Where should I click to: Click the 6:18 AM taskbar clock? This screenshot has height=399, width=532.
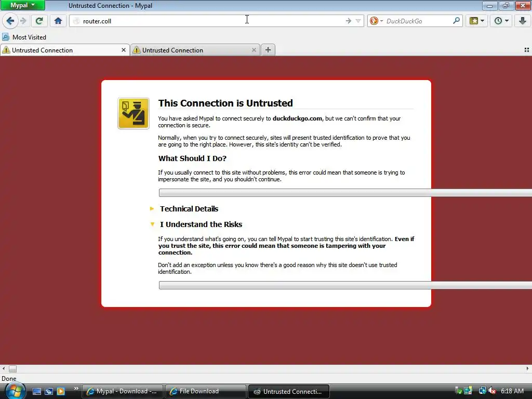click(512, 391)
